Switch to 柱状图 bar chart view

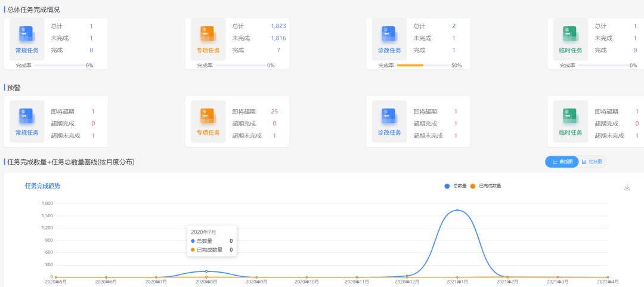592,162
